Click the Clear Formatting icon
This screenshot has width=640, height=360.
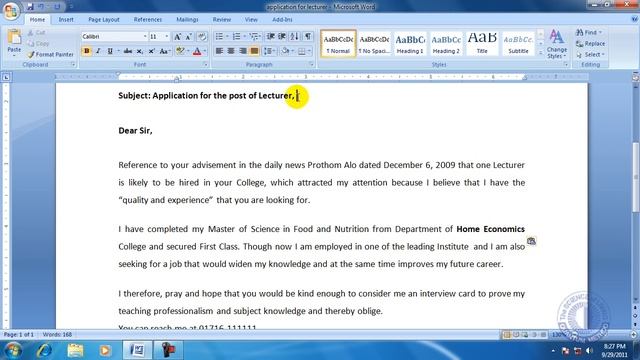202,37
